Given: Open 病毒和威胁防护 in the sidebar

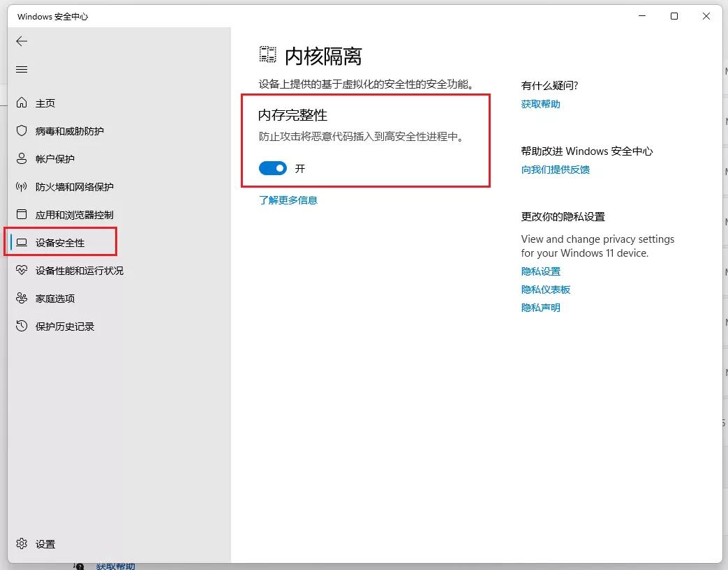Looking at the screenshot, I should click(70, 130).
